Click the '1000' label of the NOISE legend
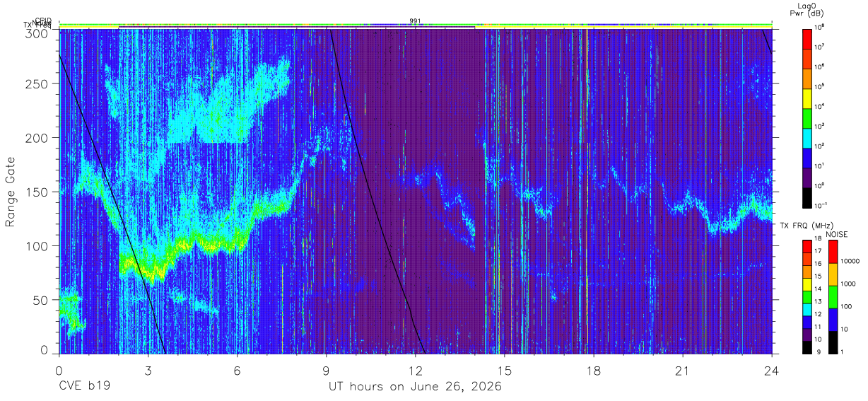This screenshot has height=401, width=868. point(848,283)
